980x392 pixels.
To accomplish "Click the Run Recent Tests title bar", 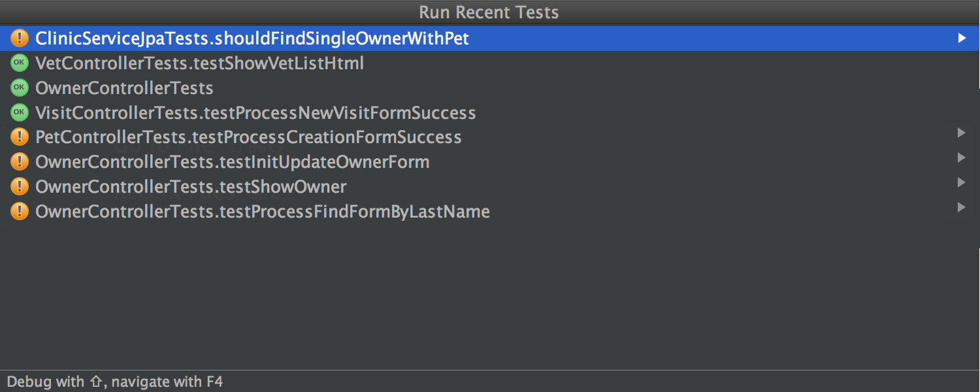I will click(490, 12).
